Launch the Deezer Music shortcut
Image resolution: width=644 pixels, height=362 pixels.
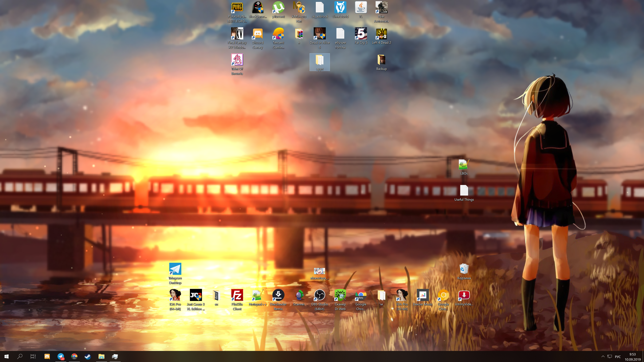(423, 298)
